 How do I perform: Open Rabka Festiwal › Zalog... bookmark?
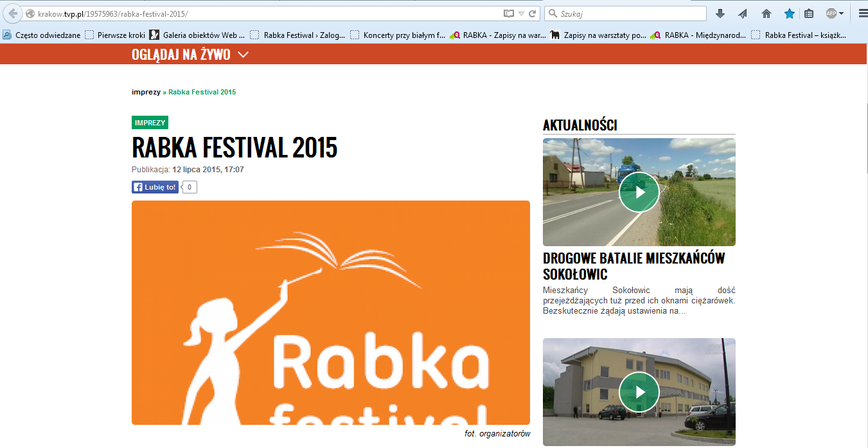point(297,35)
